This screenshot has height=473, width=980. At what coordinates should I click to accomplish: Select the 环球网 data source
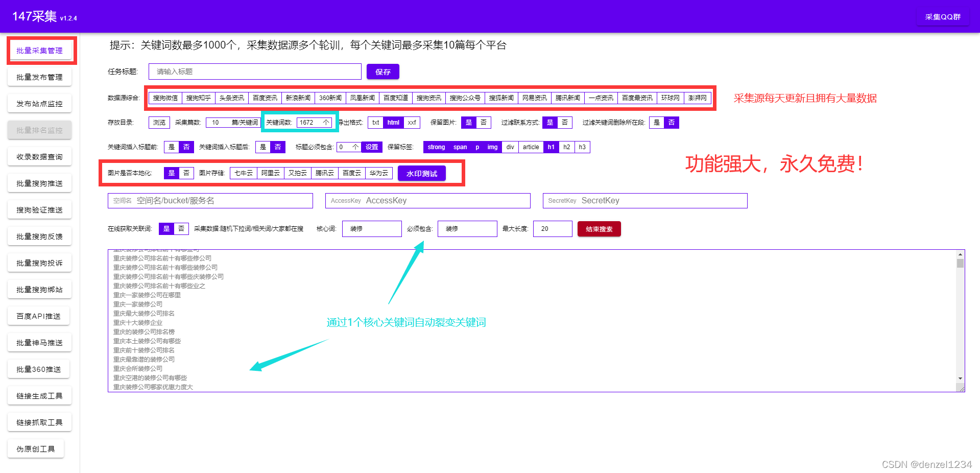click(670, 98)
